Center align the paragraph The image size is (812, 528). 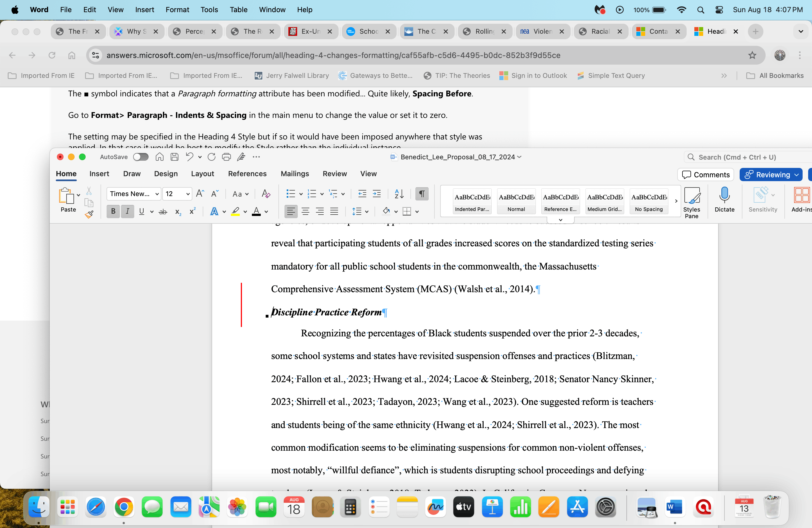305,212
